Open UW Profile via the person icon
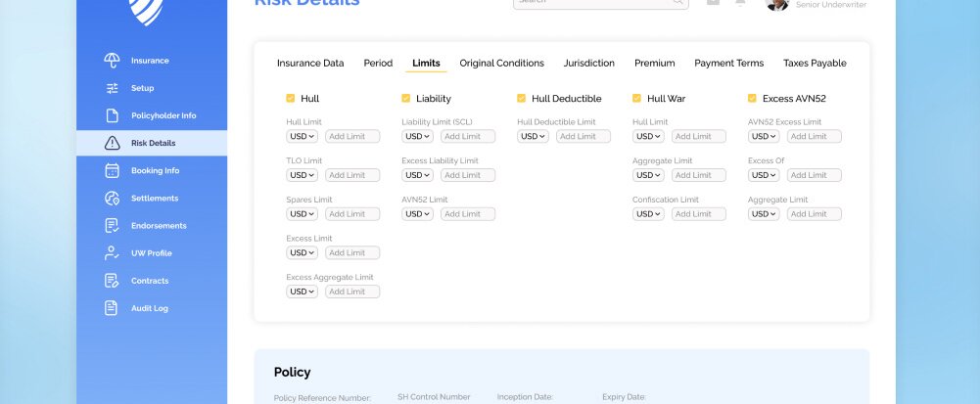The width and height of the screenshot is (980, 404). point(112,253)
